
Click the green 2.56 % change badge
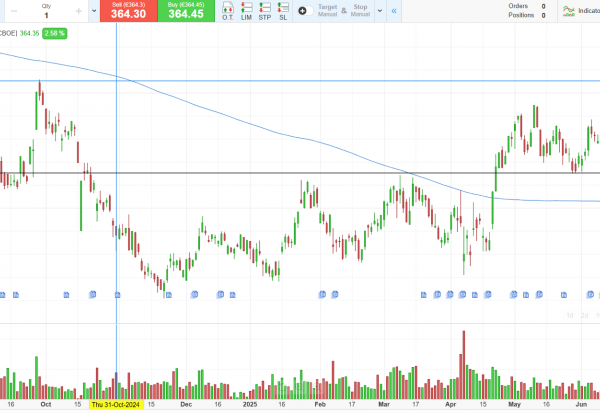click(54, 33)
